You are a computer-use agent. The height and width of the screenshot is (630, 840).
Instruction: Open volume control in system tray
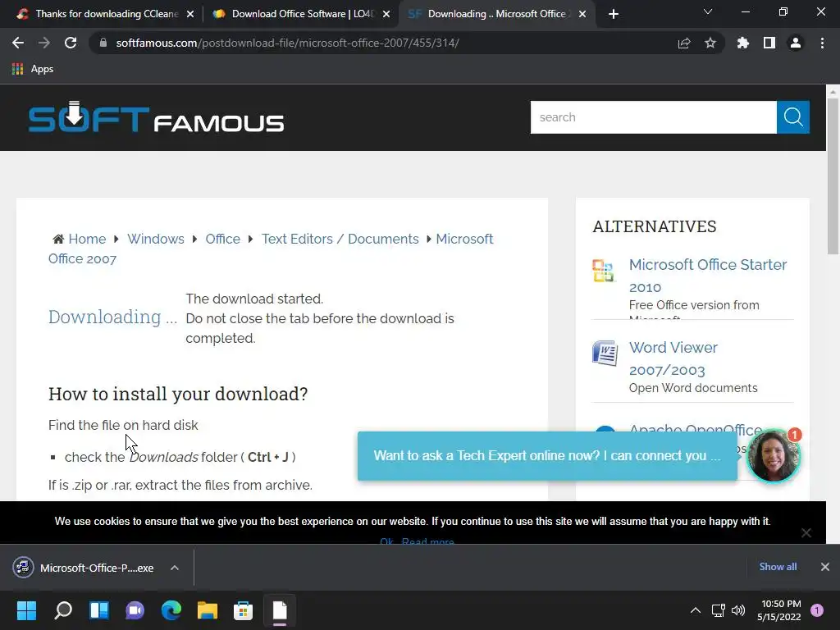pos(738,610)
